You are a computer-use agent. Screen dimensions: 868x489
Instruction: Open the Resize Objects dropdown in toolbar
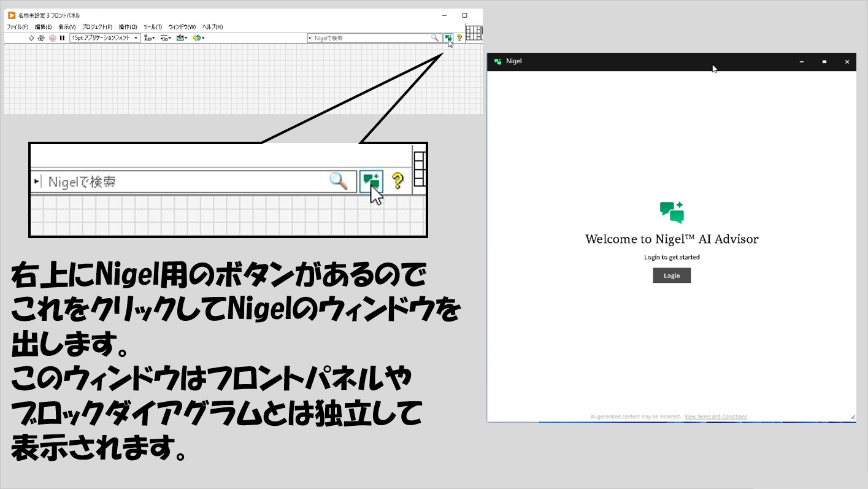pyautogui.click(x=182, y=38)
